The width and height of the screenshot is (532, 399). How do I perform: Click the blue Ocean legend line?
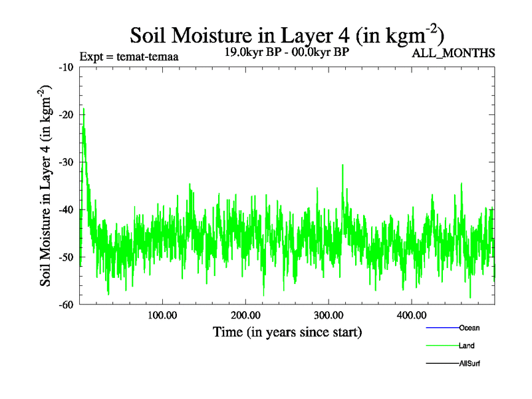tap(442, 328)
